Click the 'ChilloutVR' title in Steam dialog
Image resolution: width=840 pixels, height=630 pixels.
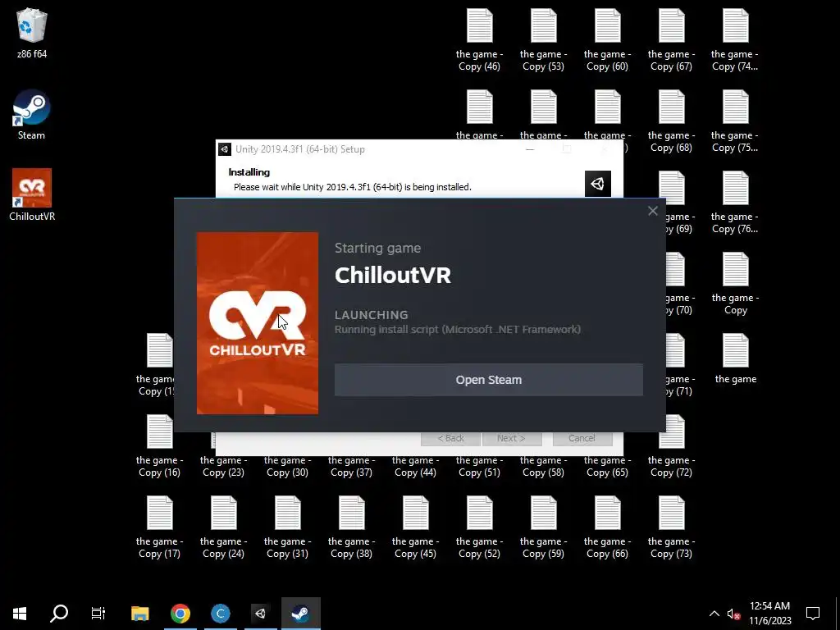pos(393,276)
